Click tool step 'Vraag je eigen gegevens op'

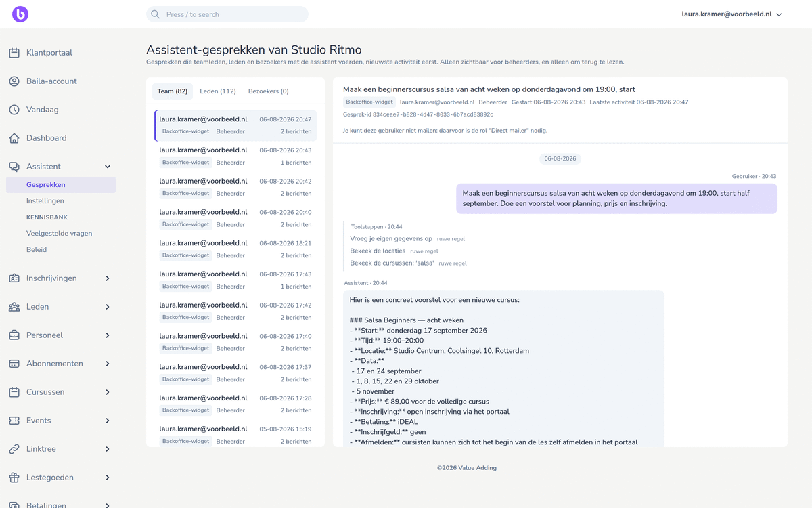(x=391, y=238)
